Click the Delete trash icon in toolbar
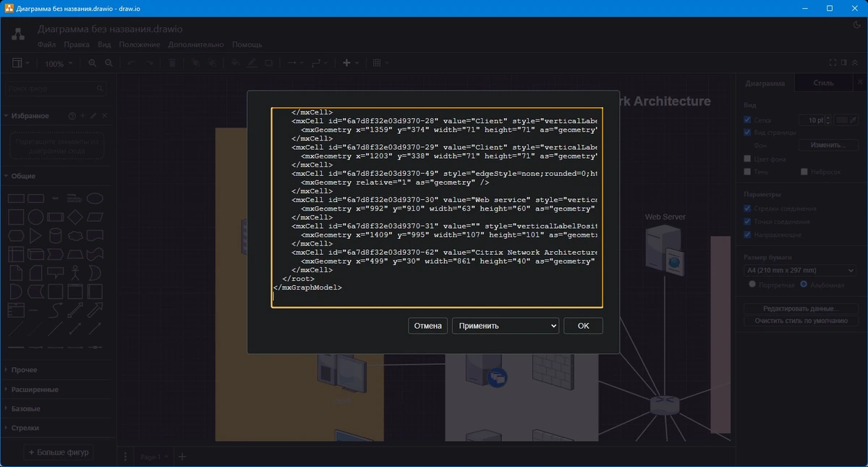This screenshot has height=467, width=868. pos(172,64)
